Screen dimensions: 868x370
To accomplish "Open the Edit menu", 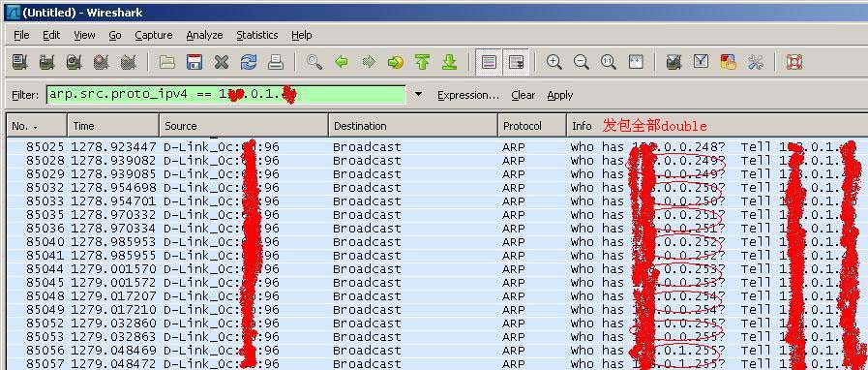I will tap(51, 35).
